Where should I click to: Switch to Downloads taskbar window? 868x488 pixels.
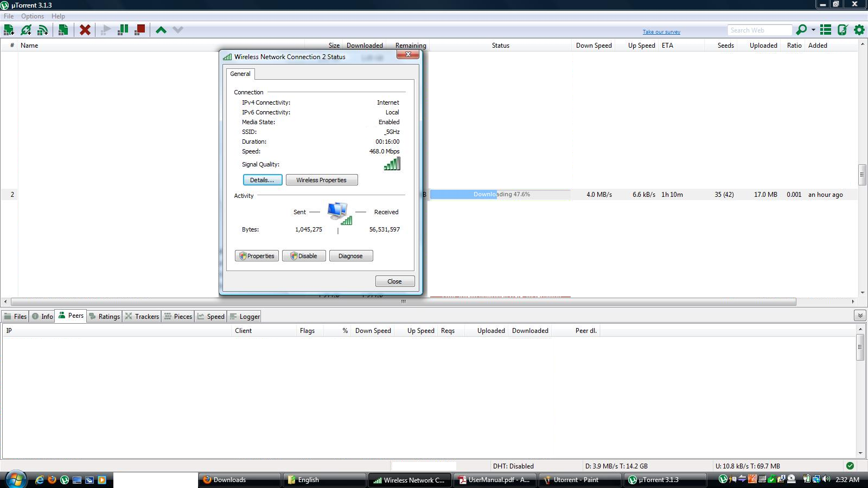pos(239,480)
